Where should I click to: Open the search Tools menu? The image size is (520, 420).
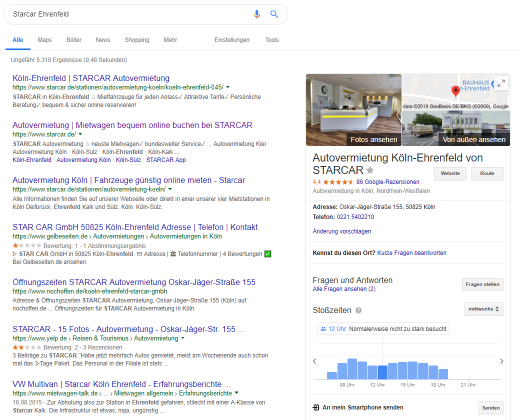272,40
